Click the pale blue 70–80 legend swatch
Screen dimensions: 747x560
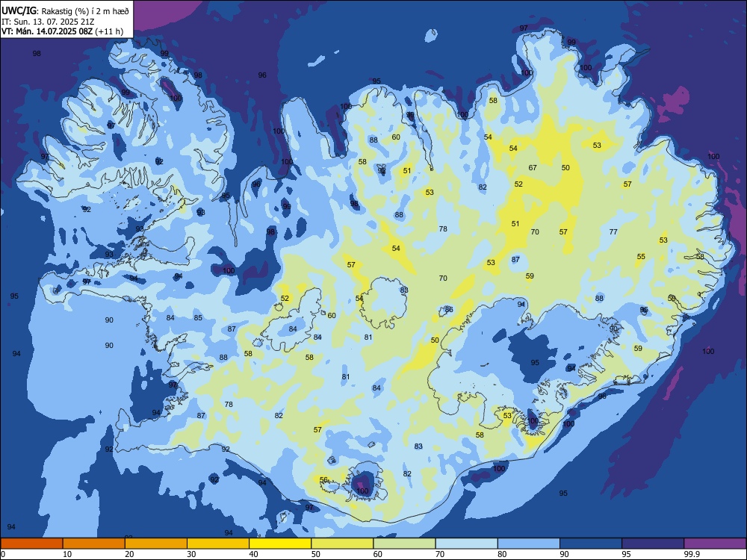(x=467, y=544)
